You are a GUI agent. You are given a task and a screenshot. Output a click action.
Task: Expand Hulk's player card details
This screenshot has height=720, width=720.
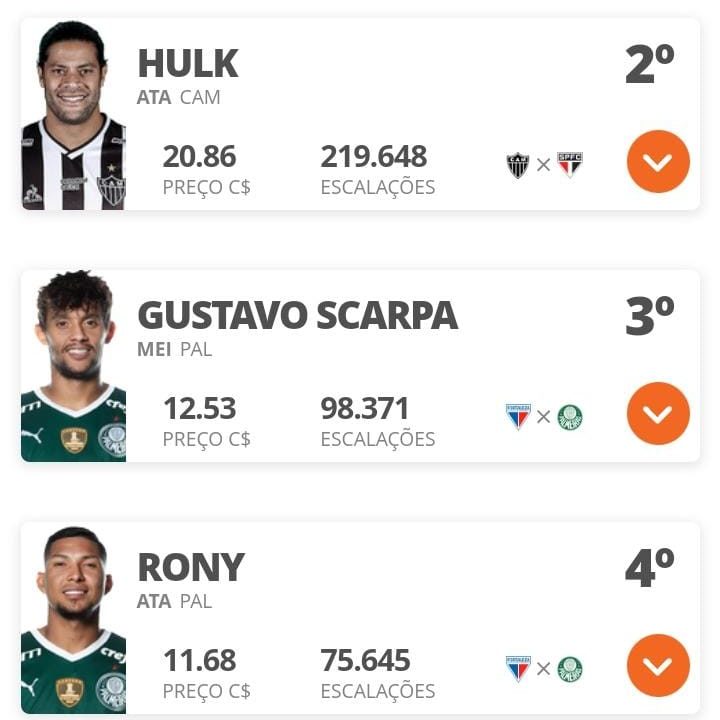coord(658,161)
